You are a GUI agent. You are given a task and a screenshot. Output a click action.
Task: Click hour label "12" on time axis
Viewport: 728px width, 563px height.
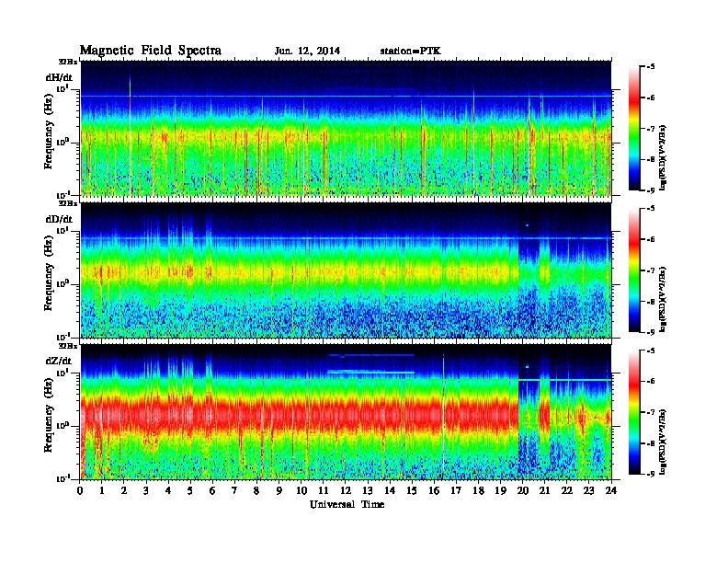coord(346,490)
